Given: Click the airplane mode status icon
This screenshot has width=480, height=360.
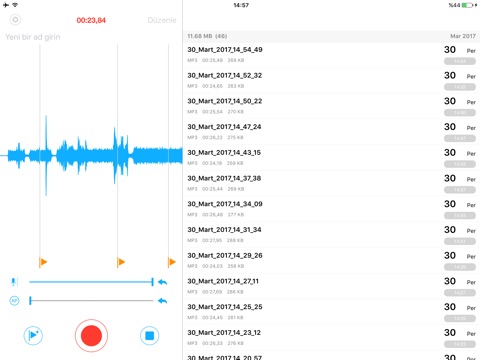Looking at the screenshot, I should pos(6,5).
